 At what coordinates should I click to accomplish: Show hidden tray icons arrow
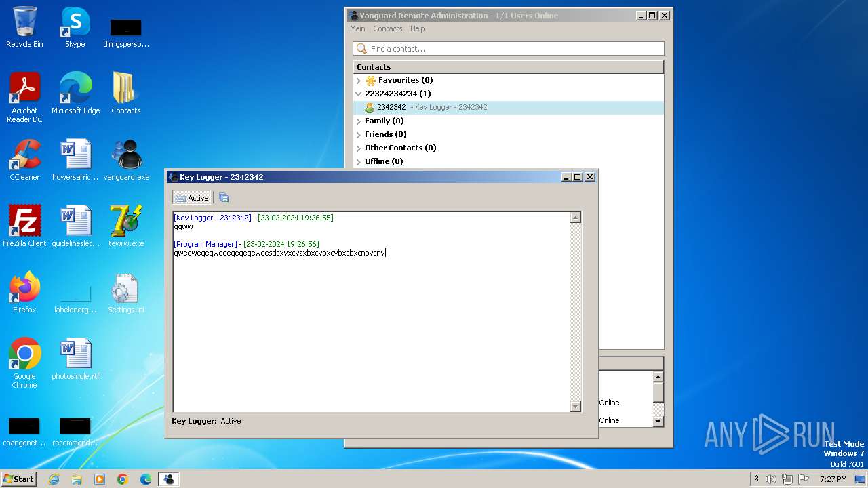[x=756, y=479]
